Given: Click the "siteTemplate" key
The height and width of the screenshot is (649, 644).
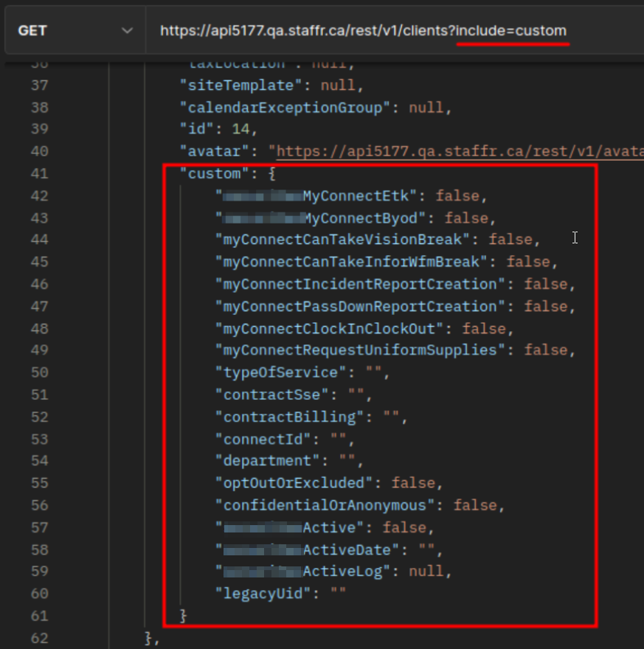Looking at the screenshot, I should pyautogui.click(x=241, y=86).
